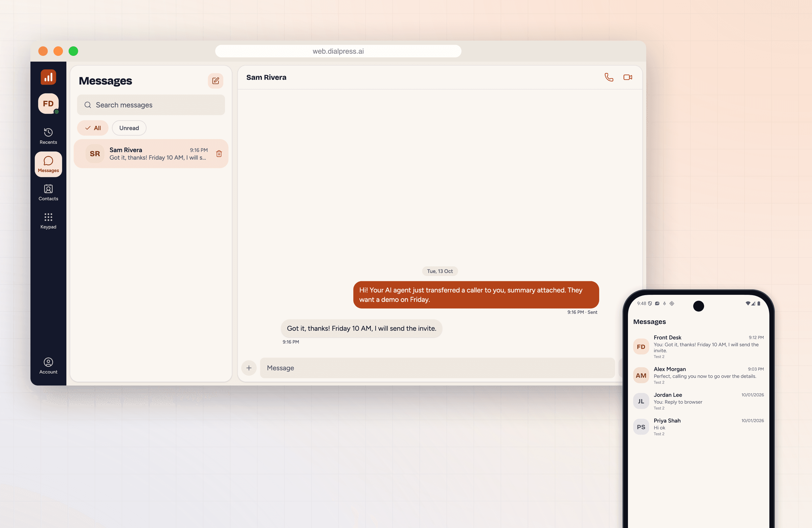812x528 pixels.
Task: Click the search magnifier icon
Action: 88,105
